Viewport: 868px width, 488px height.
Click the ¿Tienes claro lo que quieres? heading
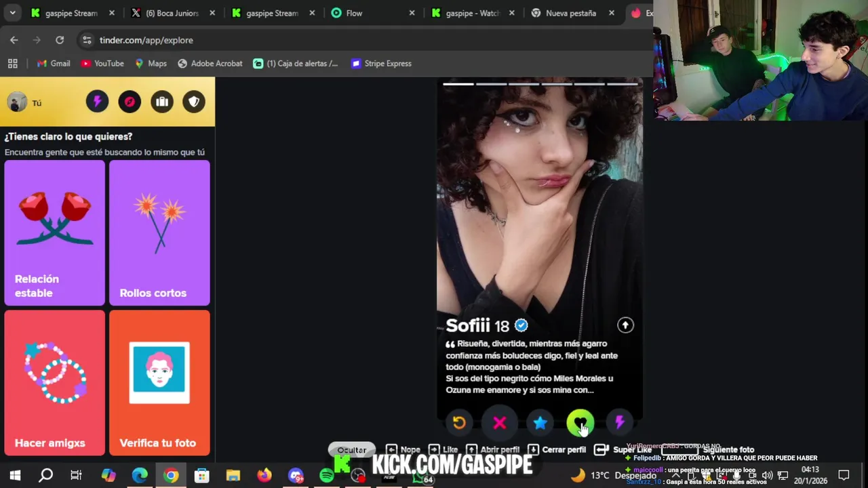(68, 136)
